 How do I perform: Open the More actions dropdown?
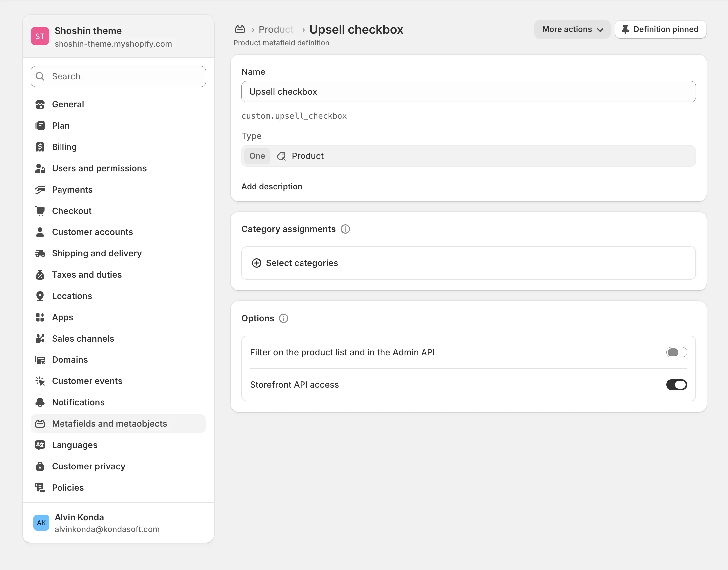pos(572,29)
